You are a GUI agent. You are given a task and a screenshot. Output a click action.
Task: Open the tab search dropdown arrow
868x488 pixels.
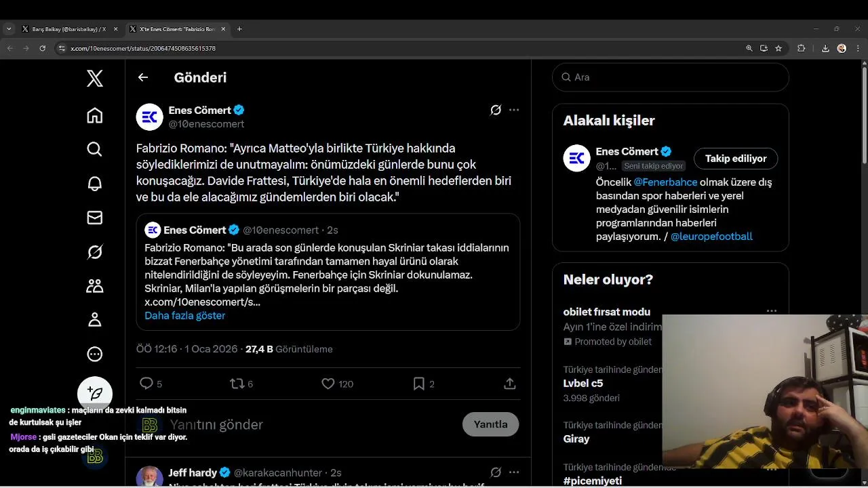click(x=8, y=29)
